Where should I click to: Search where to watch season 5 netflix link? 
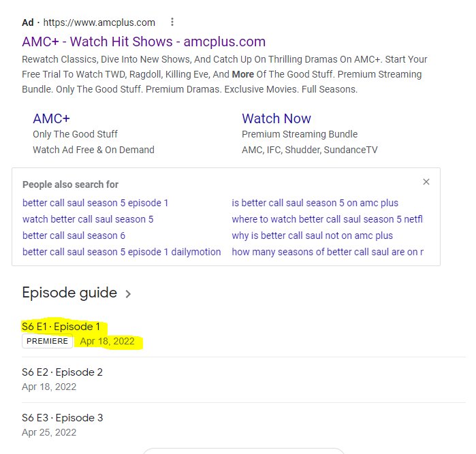click(328, 219)
